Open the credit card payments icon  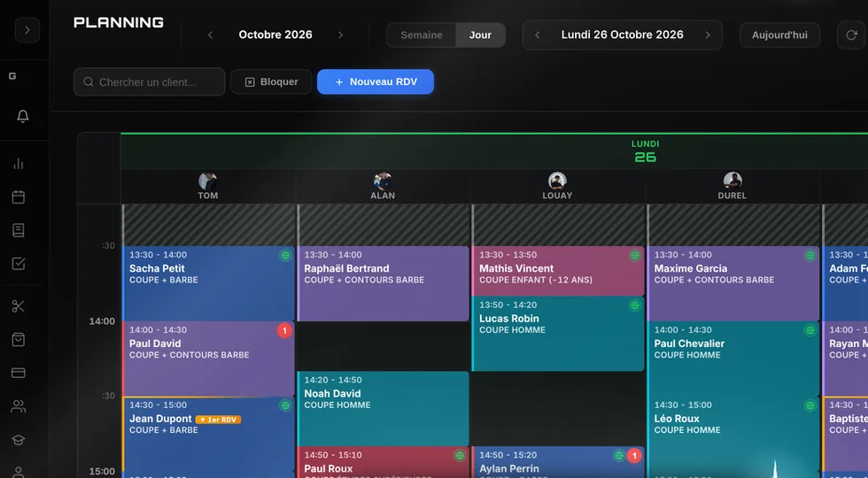click(19, 373)
